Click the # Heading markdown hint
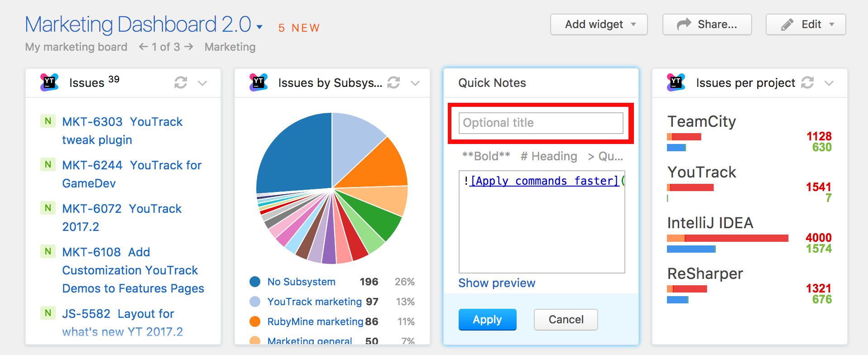 point(549,156)
